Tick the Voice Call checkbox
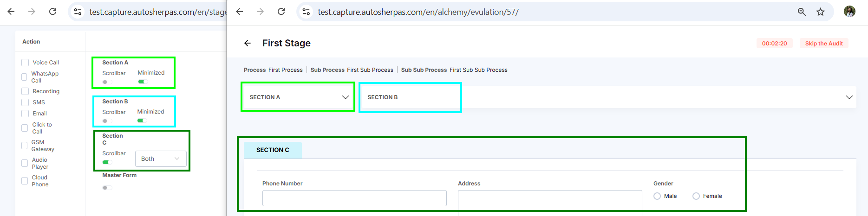Viewport: 868px width, 216px height. point(25,63)
